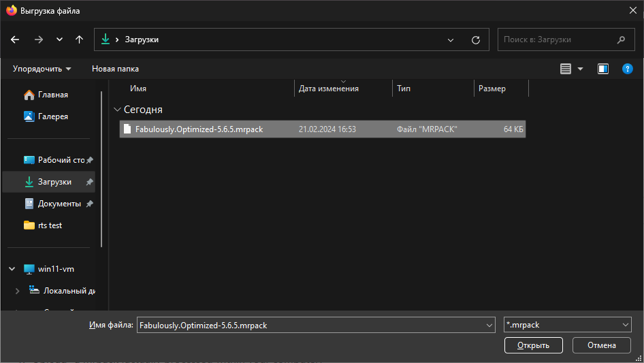
Task: Toggle the preview pane
Action: [x=603, y=69]
